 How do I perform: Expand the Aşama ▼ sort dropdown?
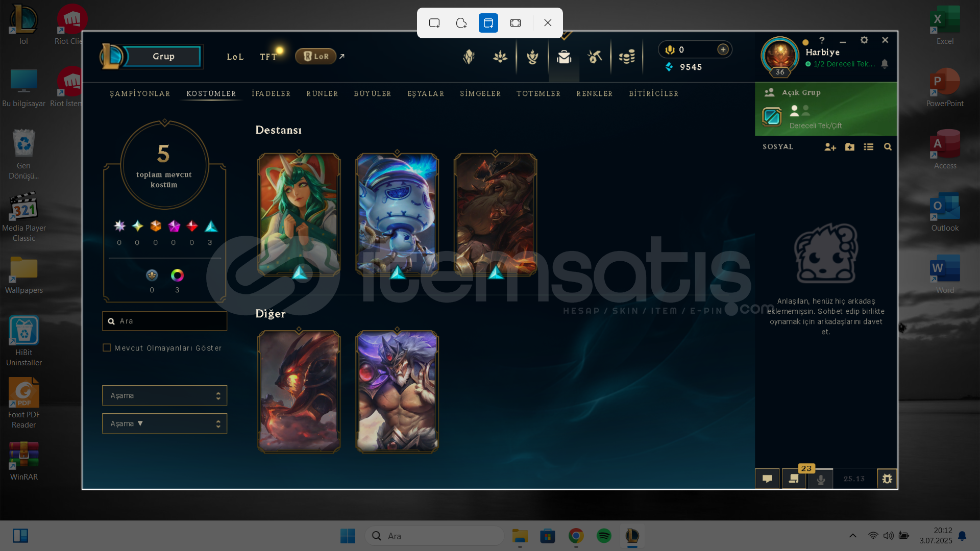point(164,423)
